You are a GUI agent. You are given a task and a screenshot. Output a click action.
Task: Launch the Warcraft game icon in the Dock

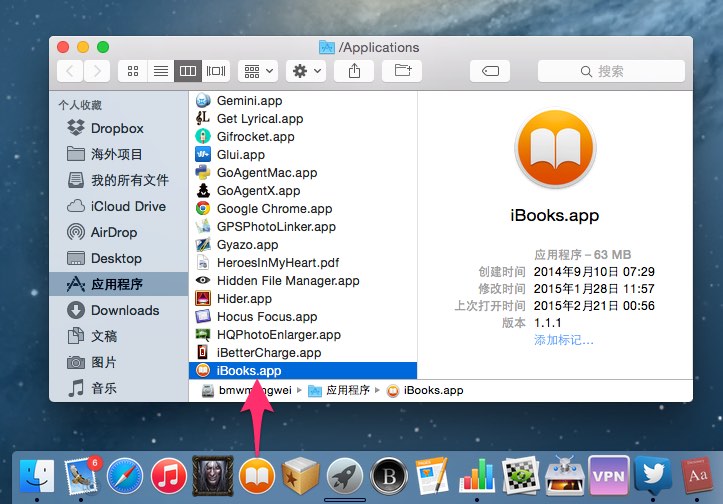coord(213,476)
